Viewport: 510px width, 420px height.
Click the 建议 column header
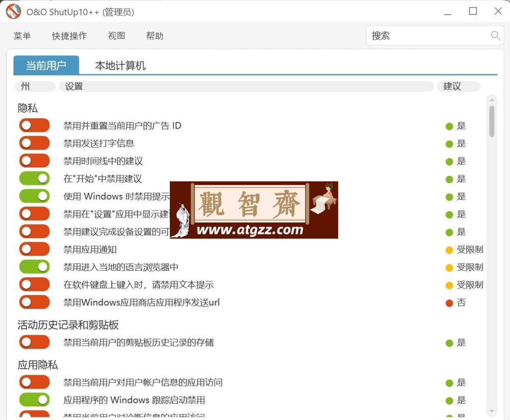[x=459, y=86]
